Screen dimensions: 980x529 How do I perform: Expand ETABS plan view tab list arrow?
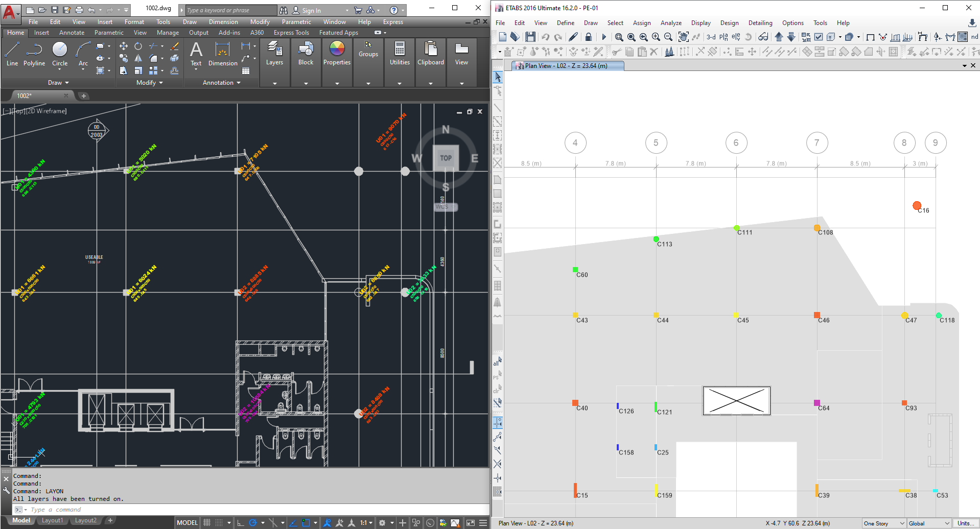pos(964,65)
